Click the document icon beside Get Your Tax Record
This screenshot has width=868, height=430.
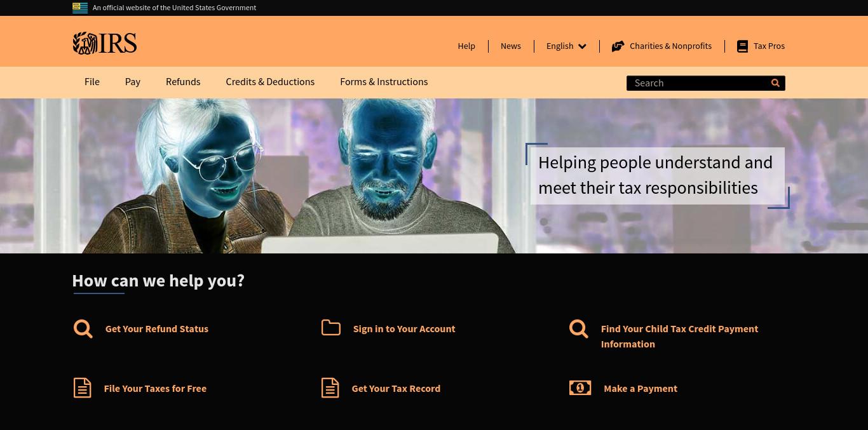(x=330, y=387)
